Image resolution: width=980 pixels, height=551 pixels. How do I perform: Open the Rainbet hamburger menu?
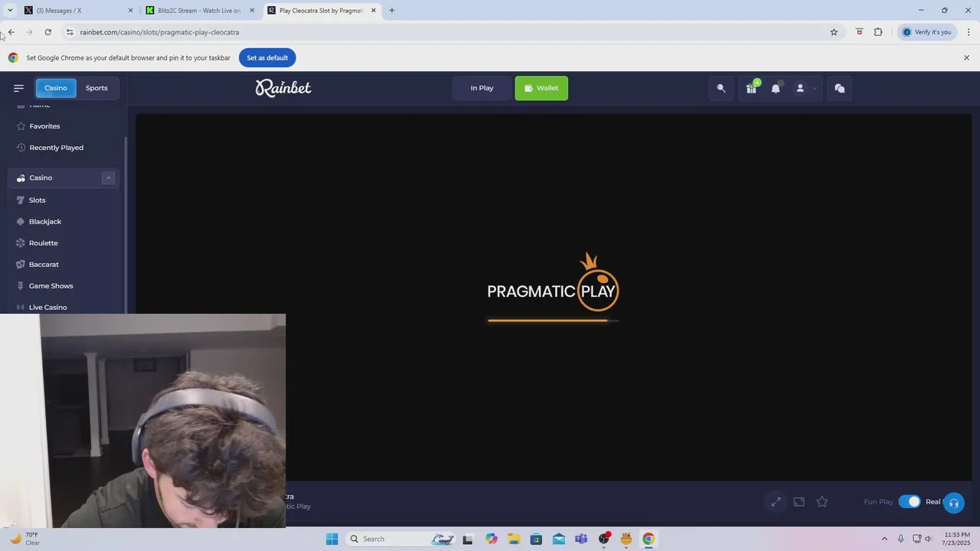[x=18, y=88]
